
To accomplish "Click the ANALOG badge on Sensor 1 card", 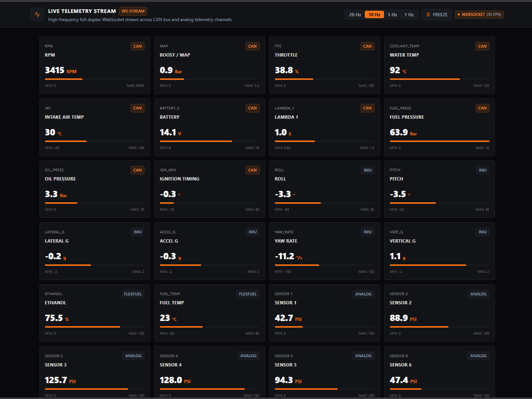I will [x=363, y=294].
